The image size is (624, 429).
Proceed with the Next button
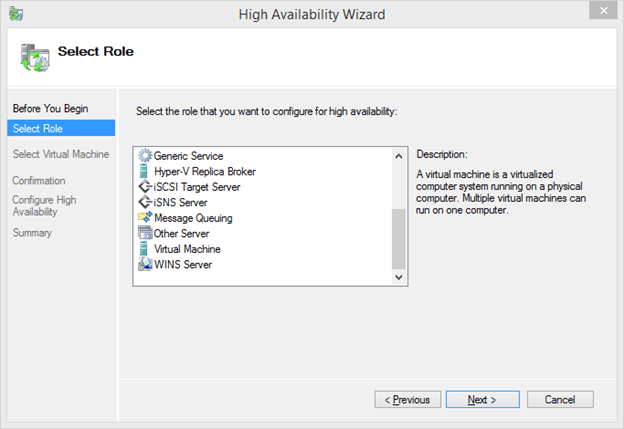point(482,400)
